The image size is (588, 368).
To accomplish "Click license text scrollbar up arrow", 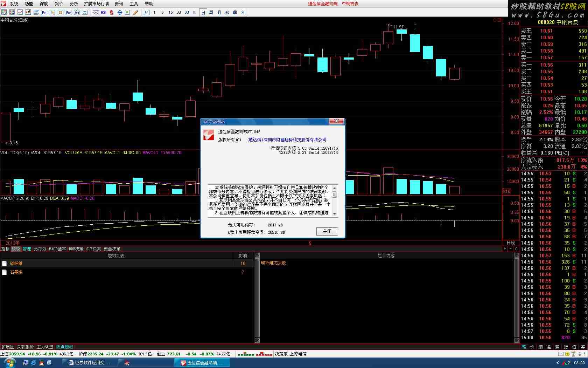I will (335, 188).
